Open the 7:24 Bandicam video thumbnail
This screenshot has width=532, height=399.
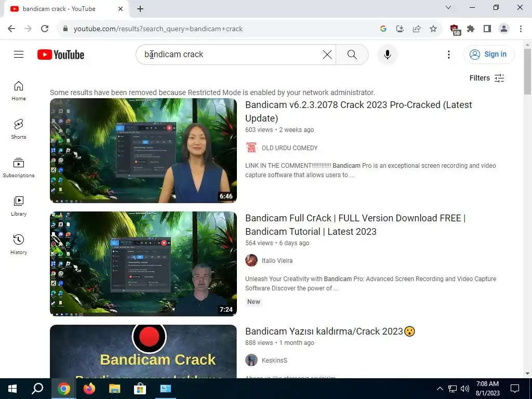(143, 264)
